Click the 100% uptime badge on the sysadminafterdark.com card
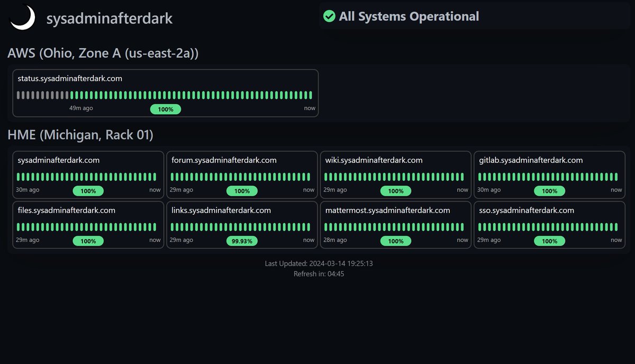635x364 pixels. (x=88, y=190)
